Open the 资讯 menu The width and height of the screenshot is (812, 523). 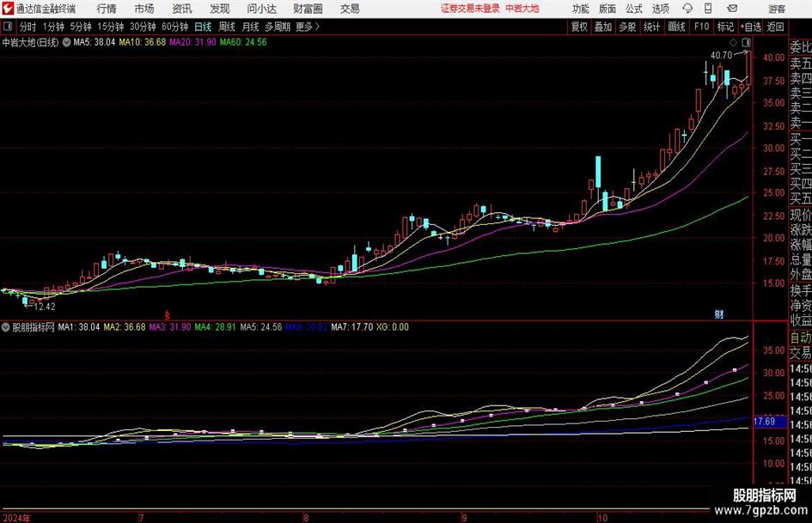[182, 9]
